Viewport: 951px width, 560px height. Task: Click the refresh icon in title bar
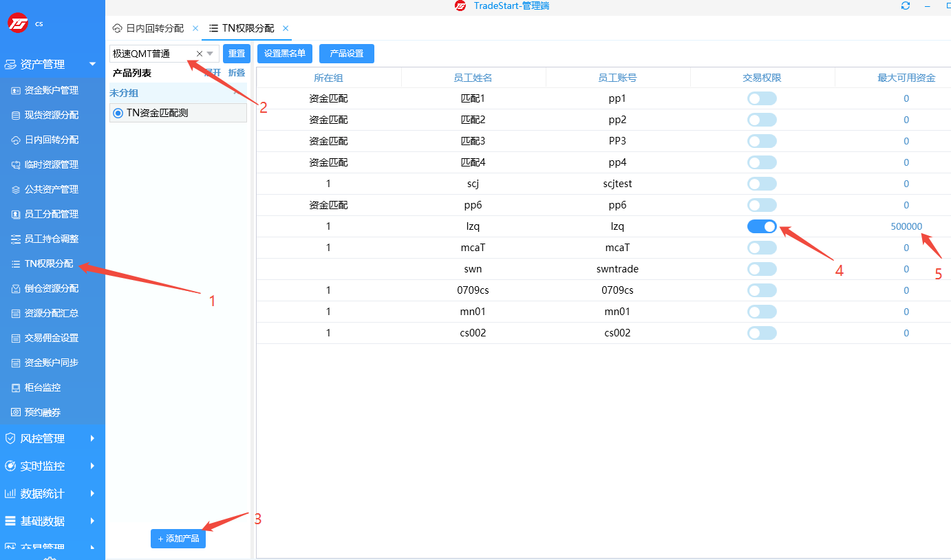point(906,6)
